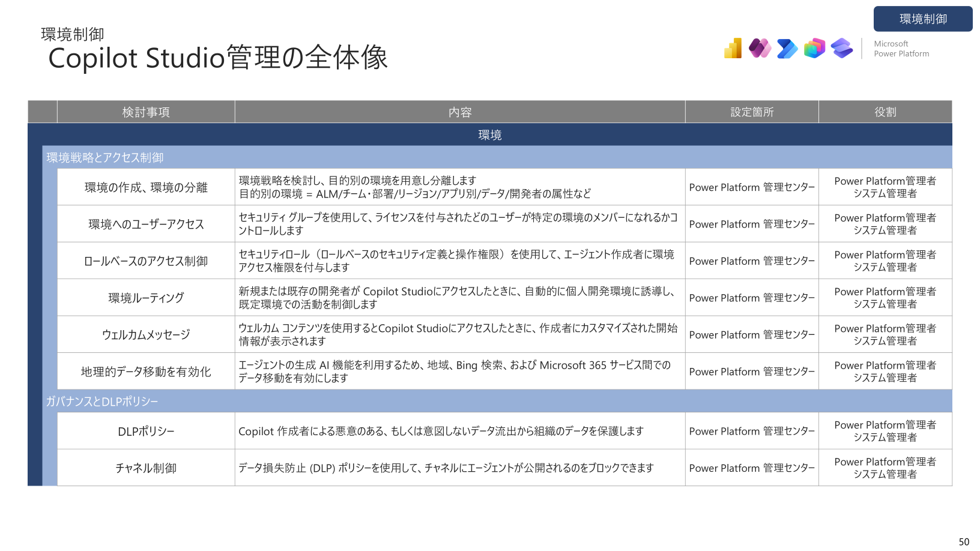Click 管理センター cell in ロールベースのアクセス制御 row
The image size is (980, 551).
(752, 260)
